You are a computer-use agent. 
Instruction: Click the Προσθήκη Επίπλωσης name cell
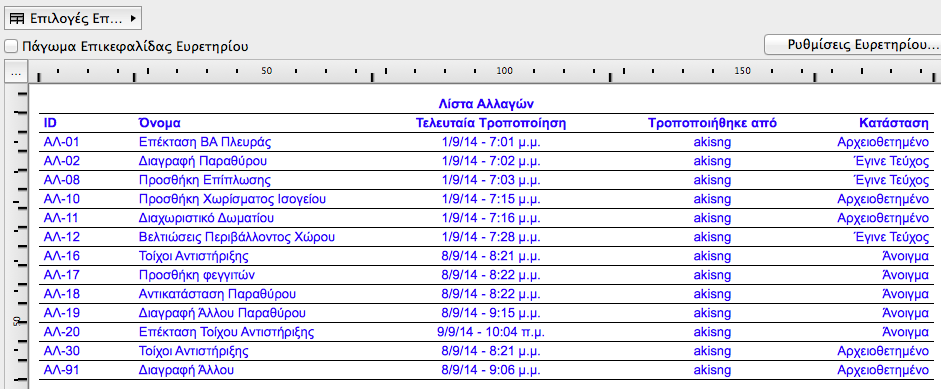pos(205,180)
